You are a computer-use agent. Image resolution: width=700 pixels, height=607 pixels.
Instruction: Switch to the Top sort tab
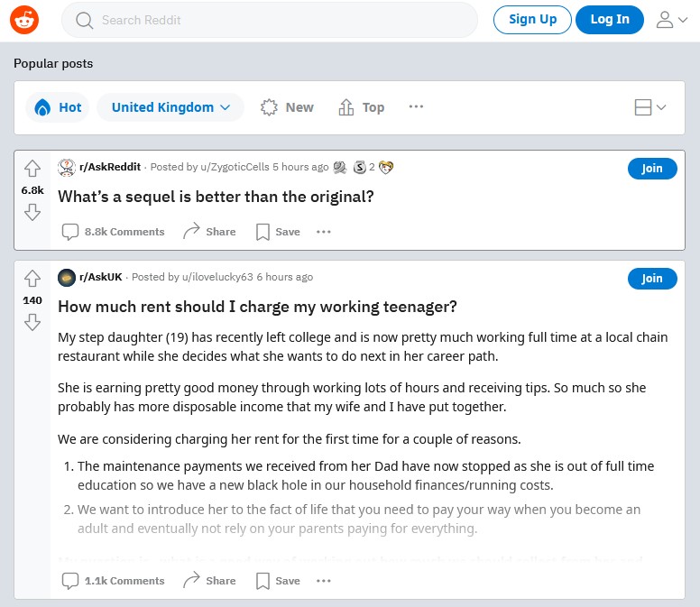361,107
